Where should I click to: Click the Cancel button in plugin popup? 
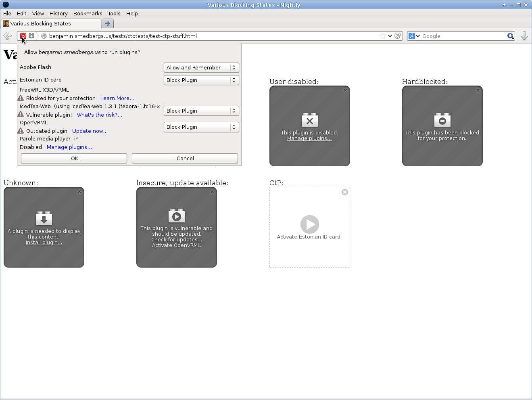tap(185, 158)
